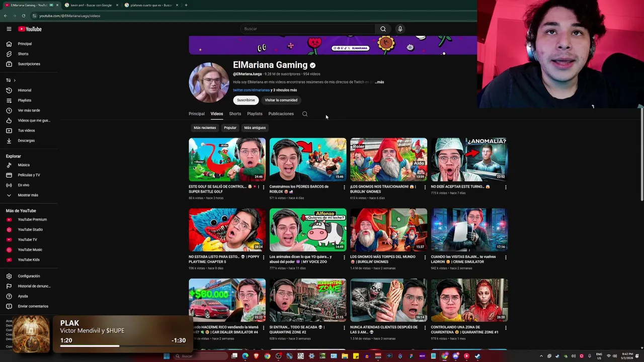Open options for PEORES BARCOS video

(344, 187)
